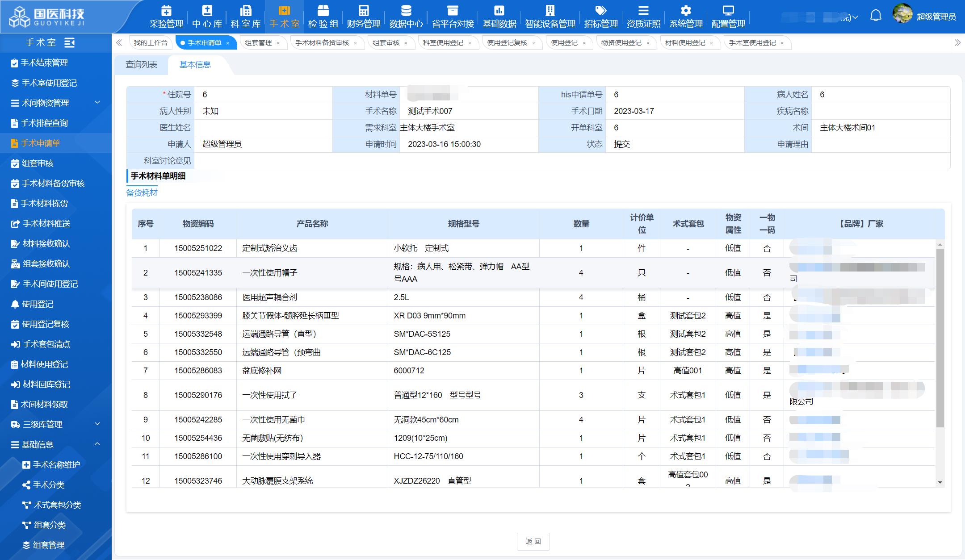Switch to 材料使用登记 tab
The width and height of the screenshot is (965, 560).
685,43
